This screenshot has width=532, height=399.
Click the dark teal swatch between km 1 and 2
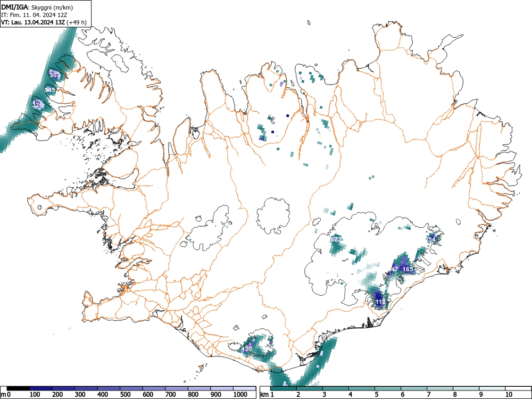click(284, 388)
